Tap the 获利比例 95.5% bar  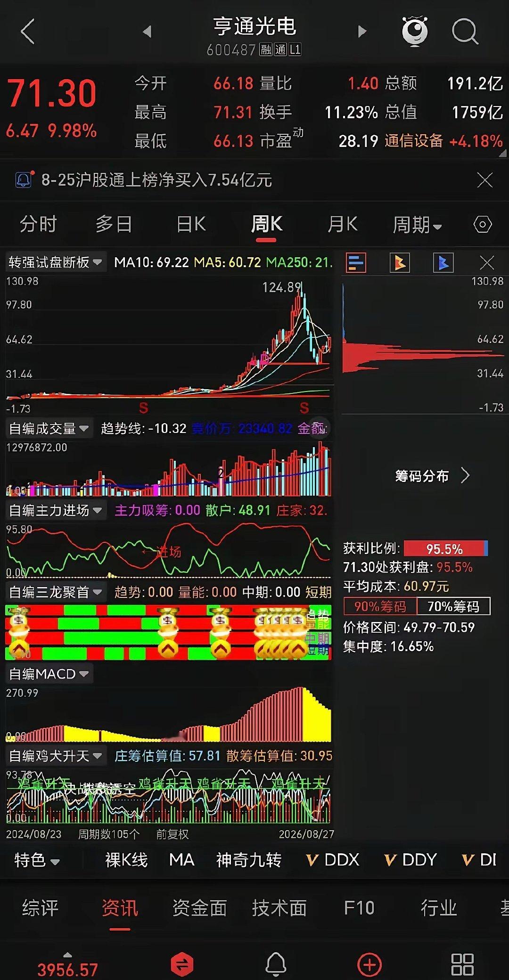coord(445,549)
